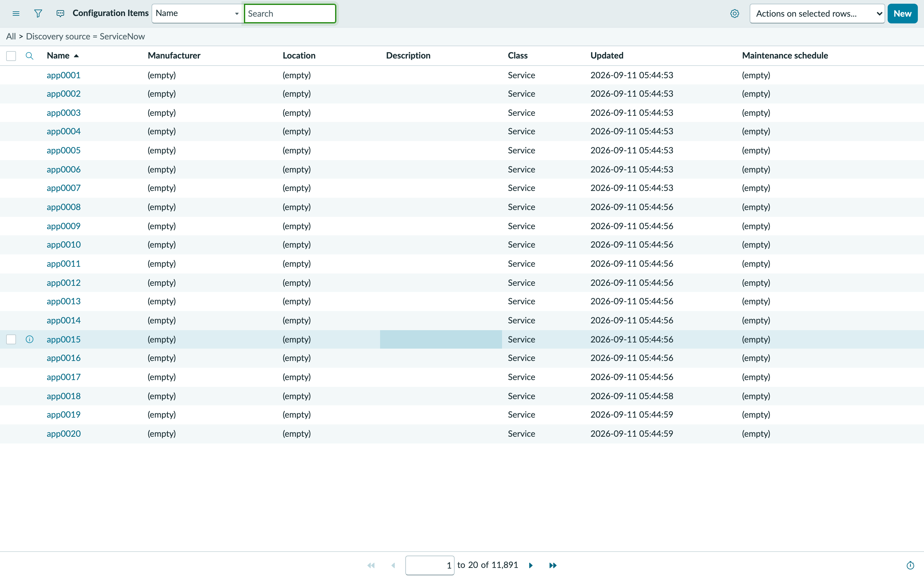Sort by Class column header

click(517, 55)
